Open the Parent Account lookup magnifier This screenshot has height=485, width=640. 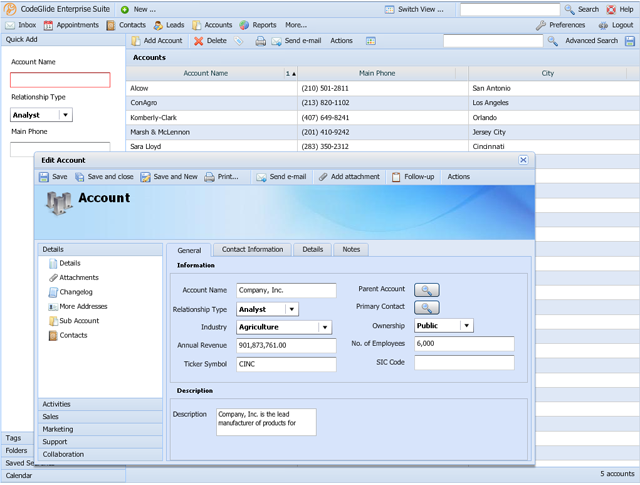click(427, 290)
